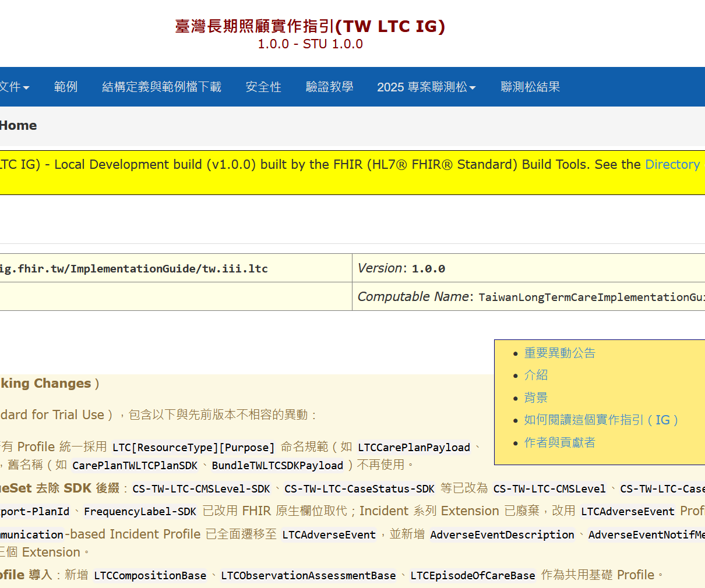Click the Home breadcrumb
This screenshot has height=588, width=705.
pos(18,126)
